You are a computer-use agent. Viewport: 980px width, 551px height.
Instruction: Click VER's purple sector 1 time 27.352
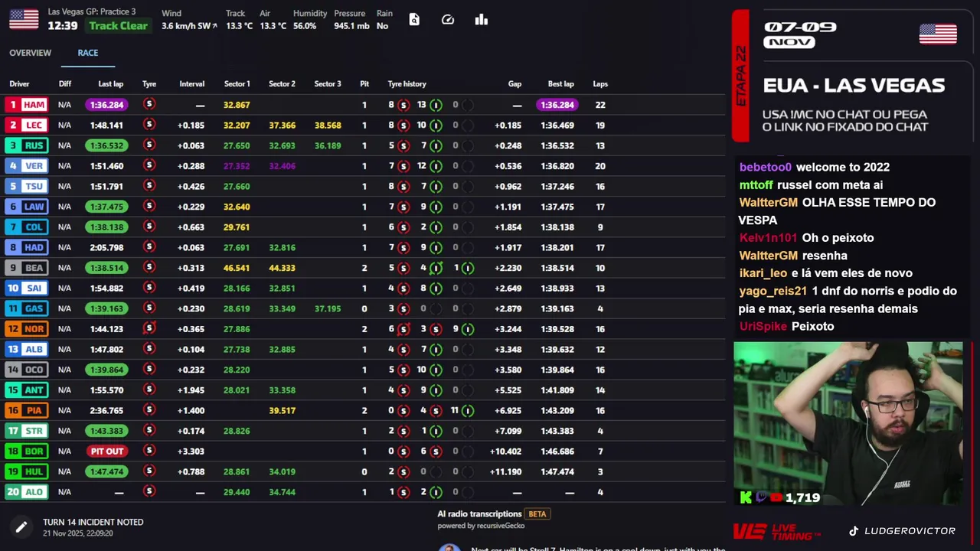[x=237, y=165]
